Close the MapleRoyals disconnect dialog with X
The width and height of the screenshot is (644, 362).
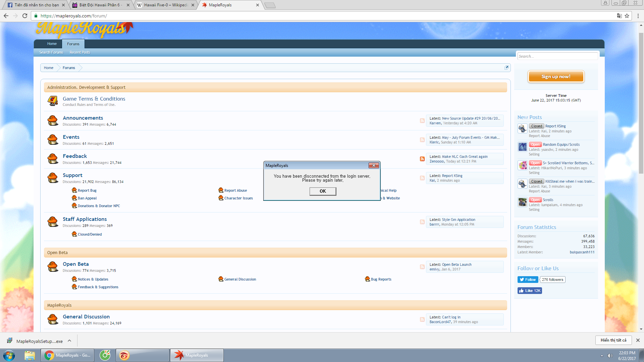(374, 165)
